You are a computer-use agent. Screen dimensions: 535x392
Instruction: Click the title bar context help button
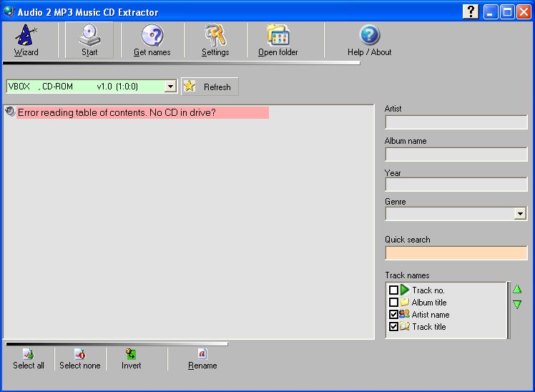(x=471, y=12)
